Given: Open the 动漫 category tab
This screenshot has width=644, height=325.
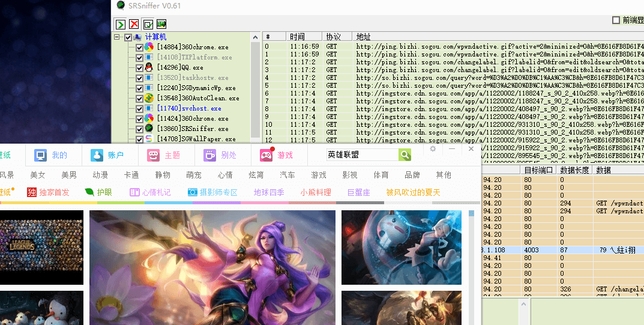Looking at the screenshot, I should pos(100,175).
